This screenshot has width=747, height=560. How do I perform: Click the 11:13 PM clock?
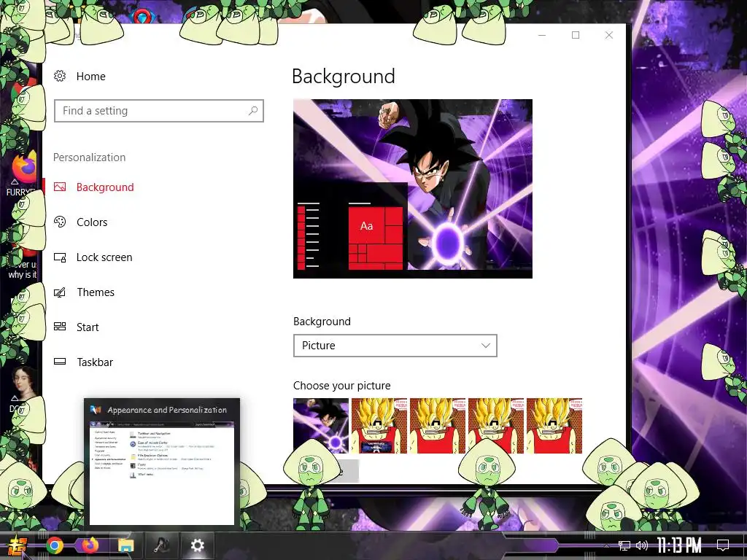(679, 545)
